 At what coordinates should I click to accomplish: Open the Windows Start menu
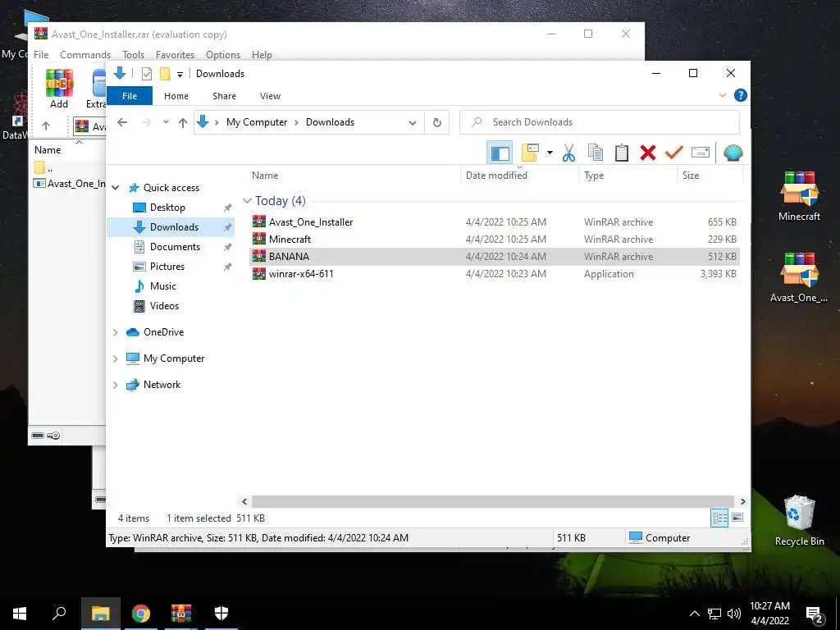pos(20,614)
